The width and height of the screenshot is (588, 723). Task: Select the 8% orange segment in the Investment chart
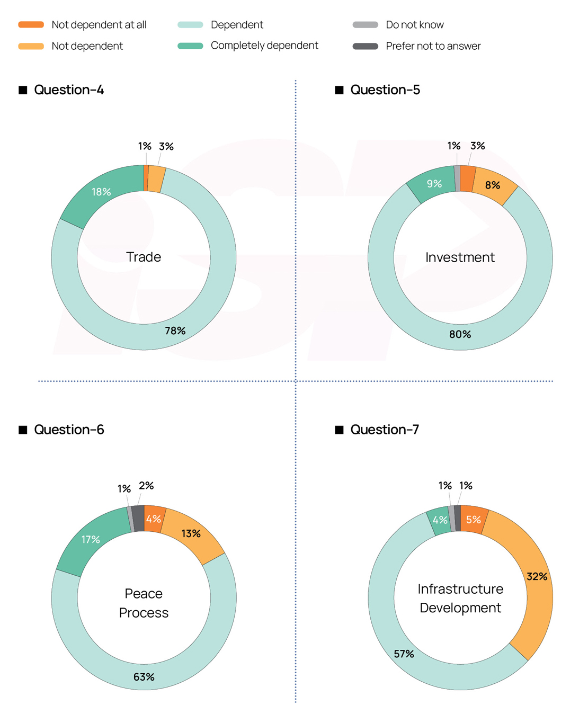point(493,185)
